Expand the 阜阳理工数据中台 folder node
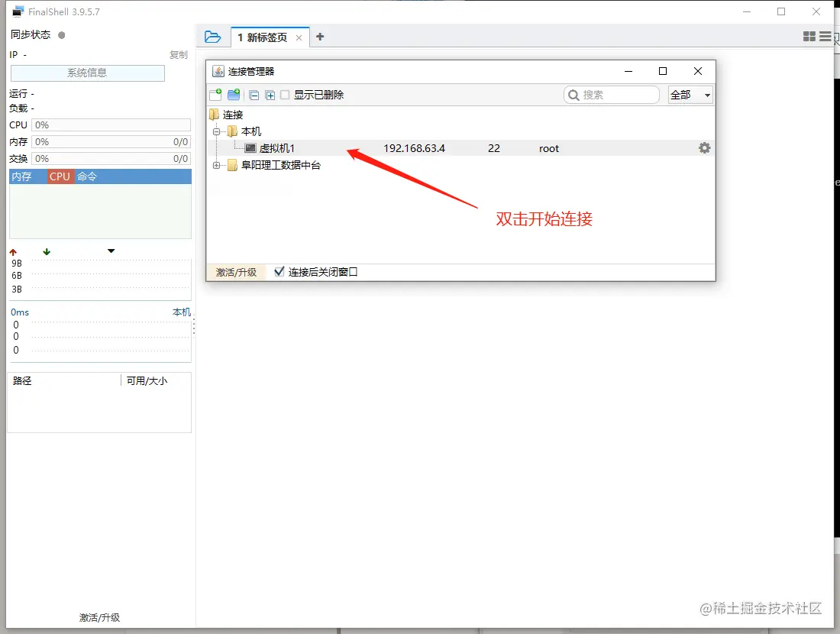The height and width of the screenshot is (634, 840). click(x=216, y=165)
